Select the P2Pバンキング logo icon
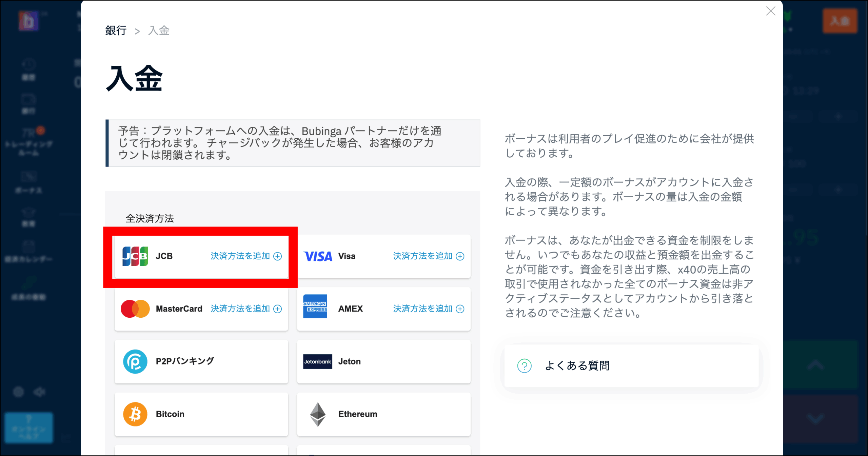 tap(135, 361)
